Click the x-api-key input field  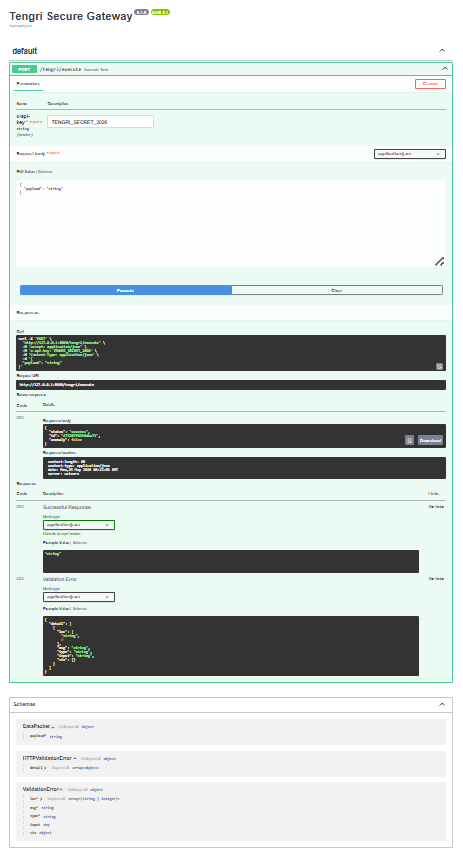(100, 121)
